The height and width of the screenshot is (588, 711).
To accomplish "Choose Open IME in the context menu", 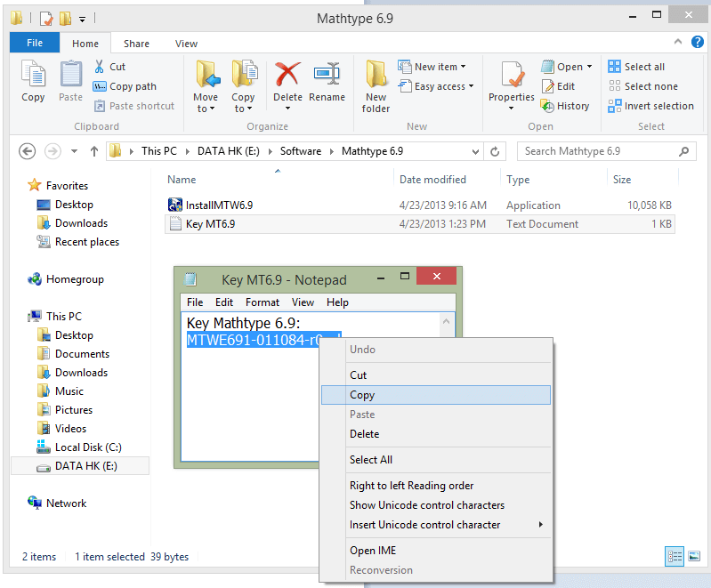I will click(436, 551).
